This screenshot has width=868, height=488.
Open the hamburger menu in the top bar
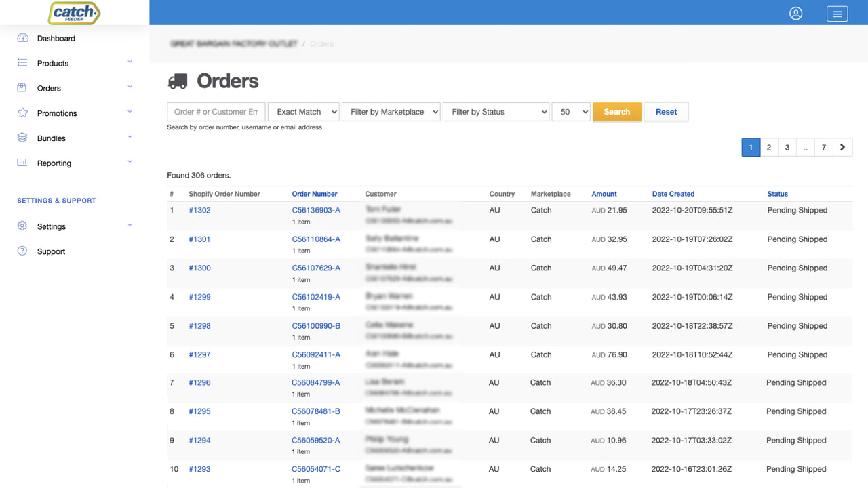[837, 14]
